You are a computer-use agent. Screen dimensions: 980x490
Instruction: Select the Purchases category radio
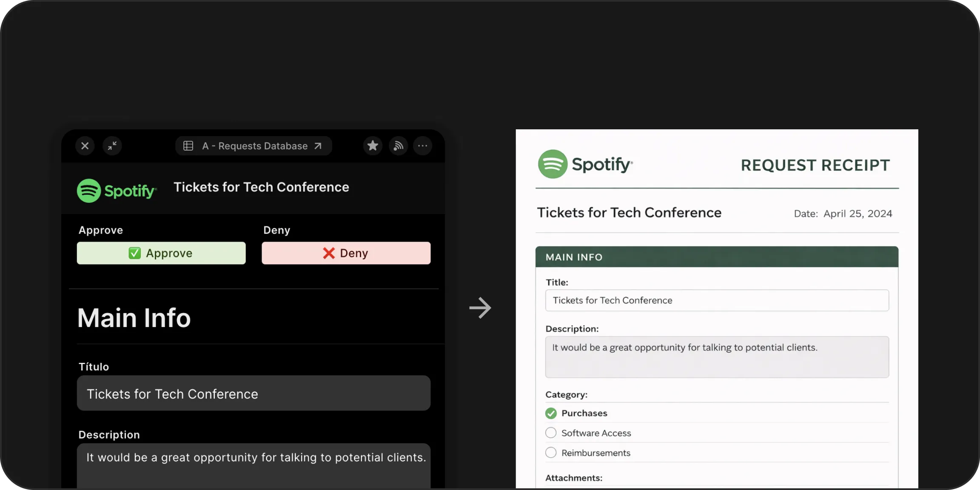(551, 413)
